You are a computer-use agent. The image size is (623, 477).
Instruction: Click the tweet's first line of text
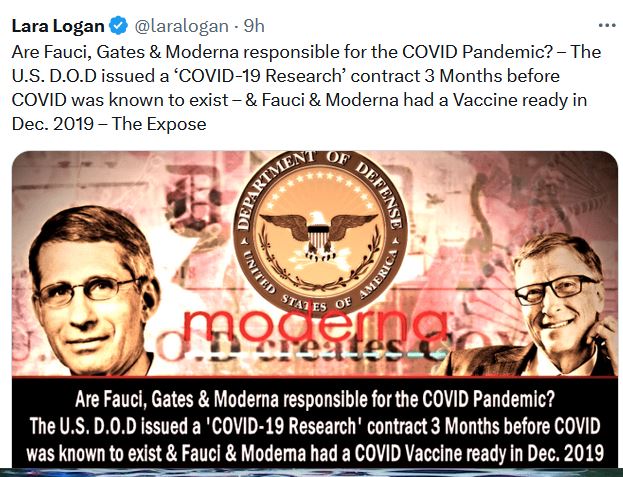point(306,52)
